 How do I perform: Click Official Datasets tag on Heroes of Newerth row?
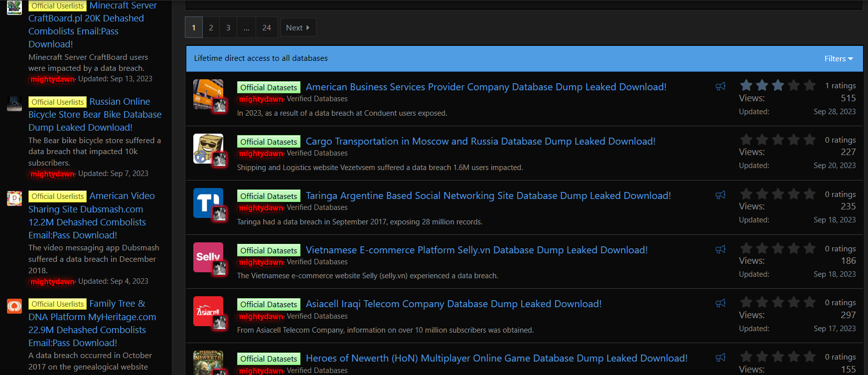click(269, 359)
